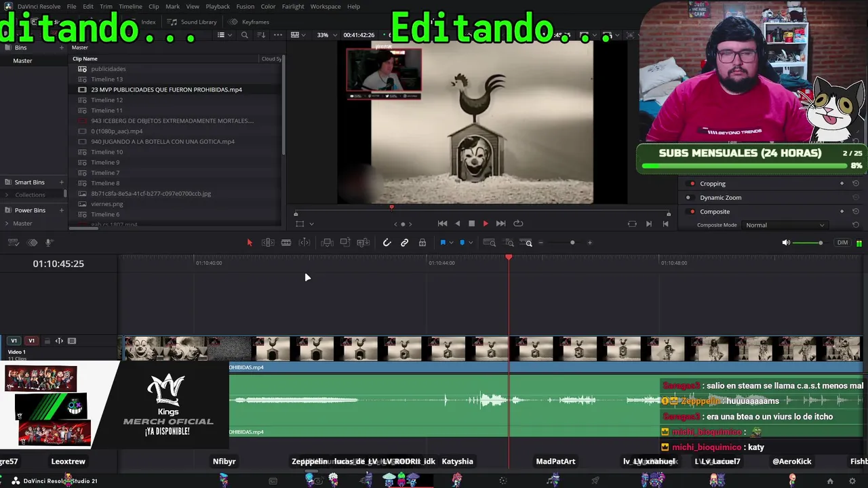Open the viewer zoom 33% dropdown

[x=325, y=35]
